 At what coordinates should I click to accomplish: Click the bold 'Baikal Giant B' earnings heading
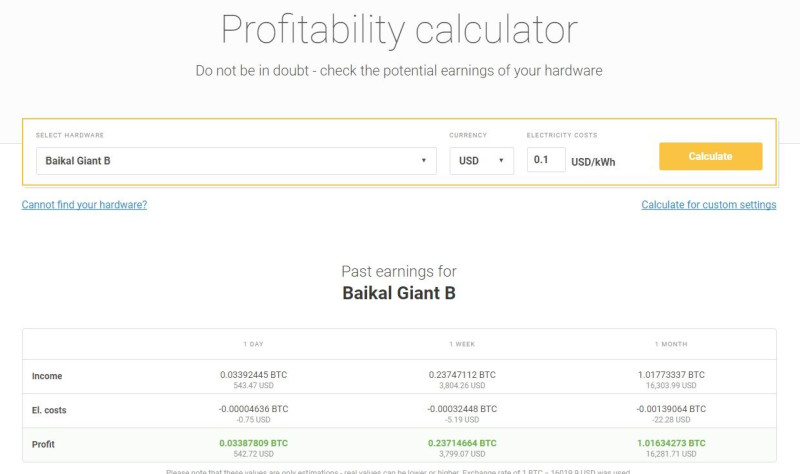(x=399, y=293)
